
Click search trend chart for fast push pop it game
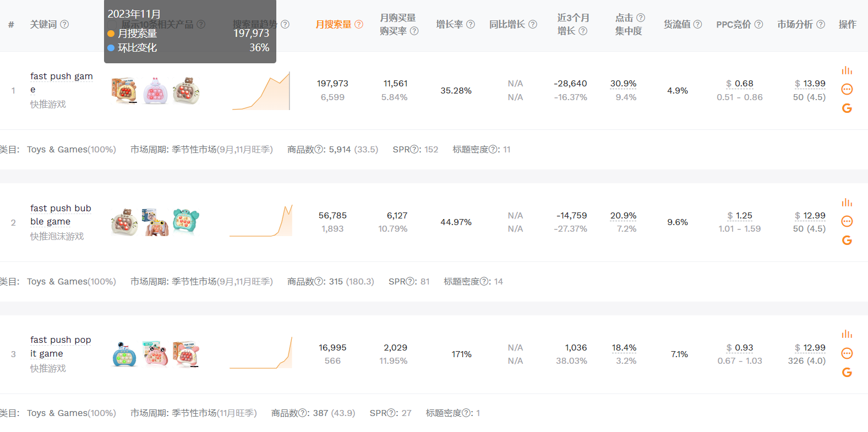coord(261,353)
